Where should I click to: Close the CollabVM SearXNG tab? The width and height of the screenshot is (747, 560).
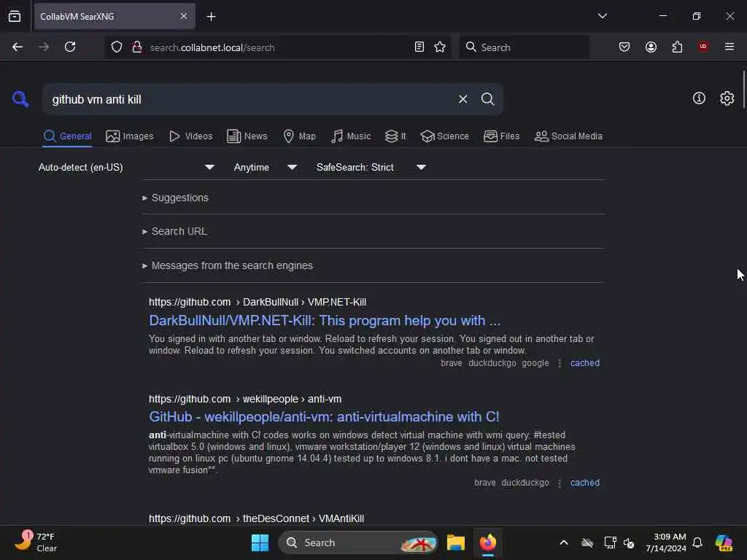click(184, 16)
